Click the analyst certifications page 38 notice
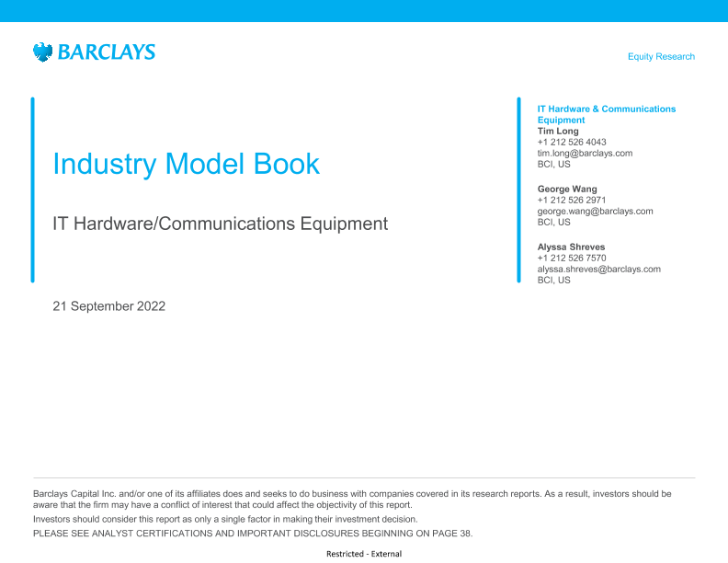The height and width of the screenshot is (563, 728). [253, 534]
